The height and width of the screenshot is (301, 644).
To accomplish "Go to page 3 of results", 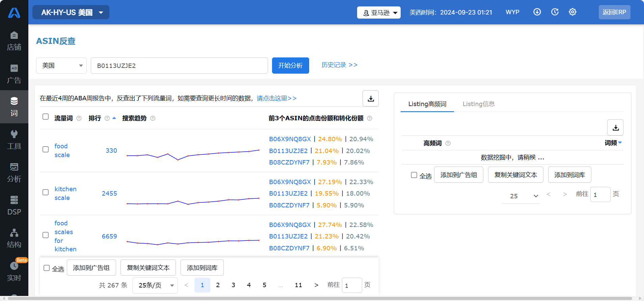I will tap(233, 285).
